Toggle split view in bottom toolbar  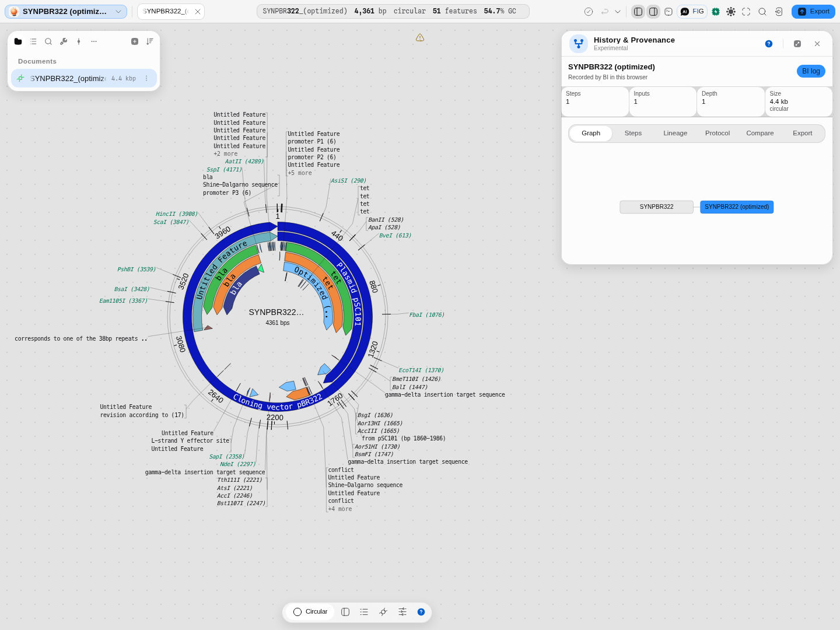pyautogui.click(x=345, y=612)
